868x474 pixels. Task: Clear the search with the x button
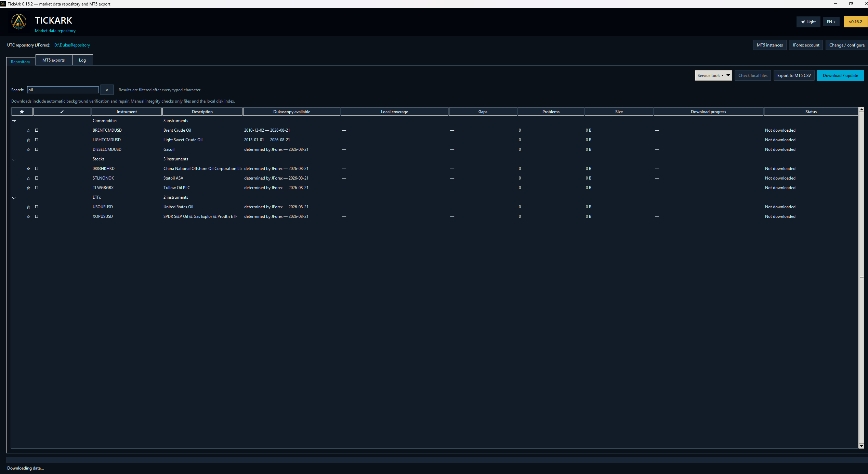pos(107,90)
